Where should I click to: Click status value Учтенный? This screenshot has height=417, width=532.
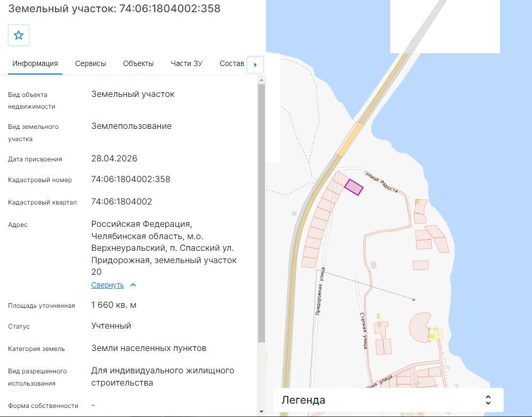click(111, 326)
